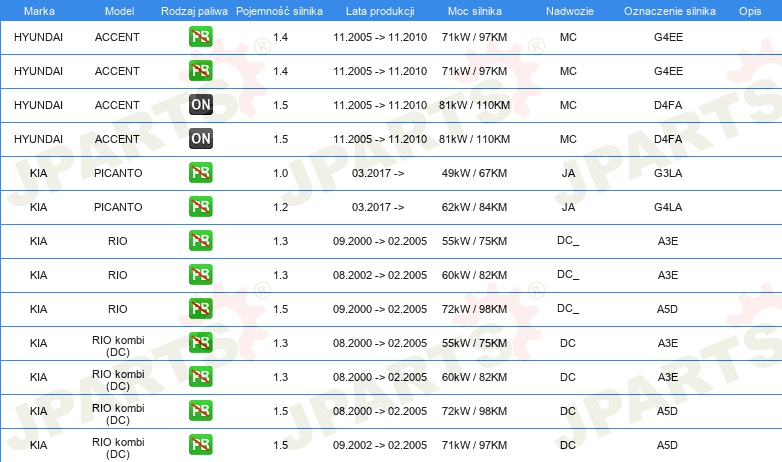The height and width of the screenshot is (462, 782).
Task: Select engine code G3LA
Action: click(x=668, y=173)
